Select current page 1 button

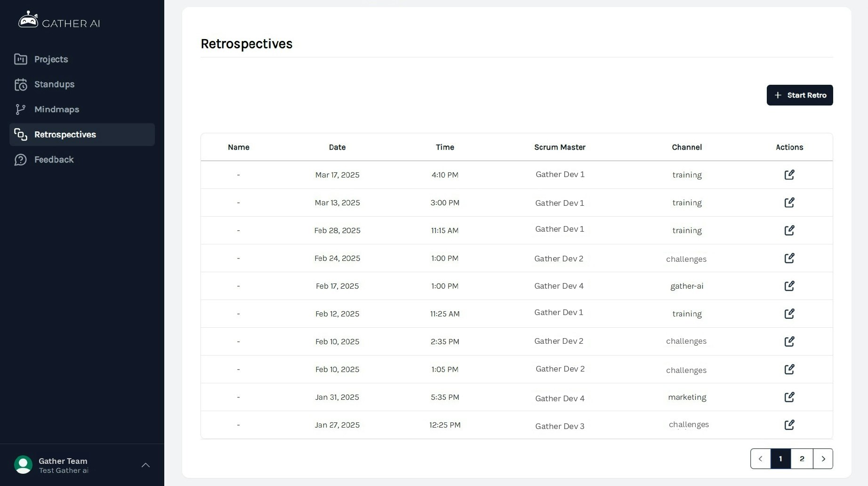pos(780,459)
